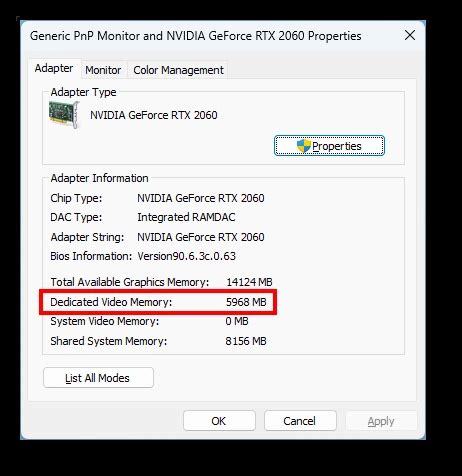Image resolution: width=462 pixels, height=476 pixels.
Task: Click the Version90.6.3c.0.63 value
Action: point(186,256)
